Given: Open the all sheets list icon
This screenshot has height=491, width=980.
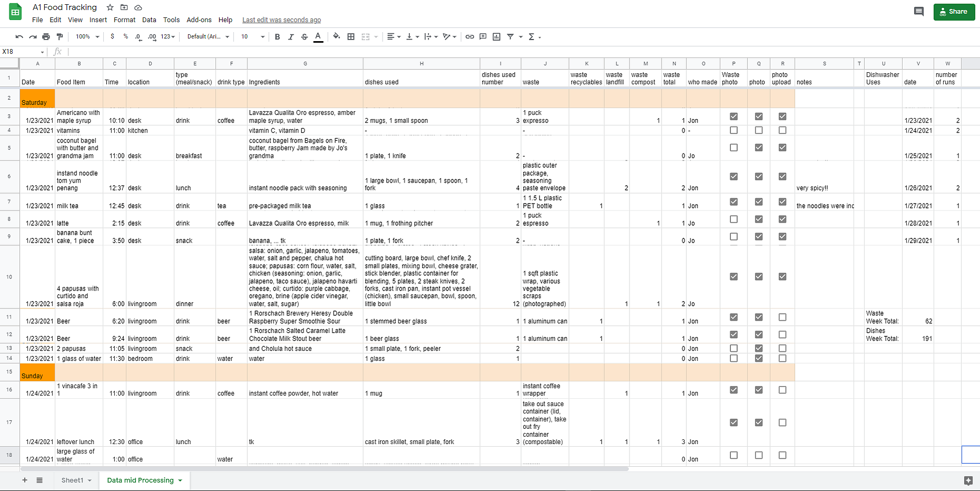Looking at the screenshot, I should [40, 480].
